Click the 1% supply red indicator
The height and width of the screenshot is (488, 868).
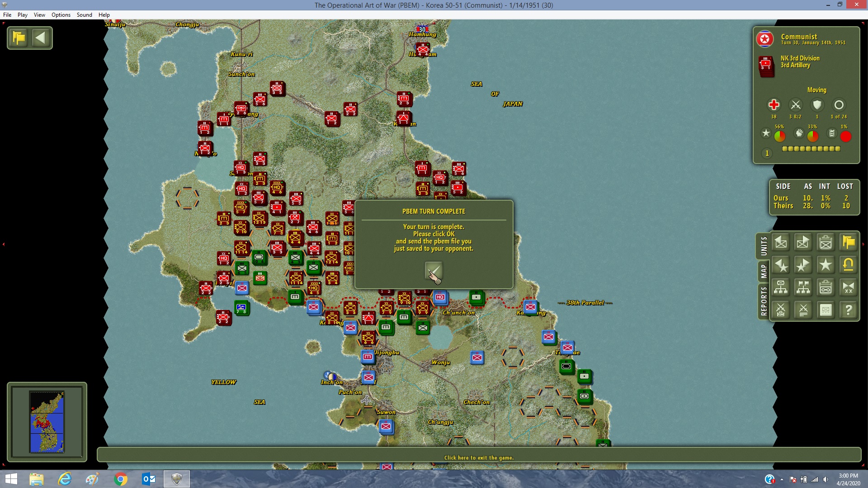[845, 136]
